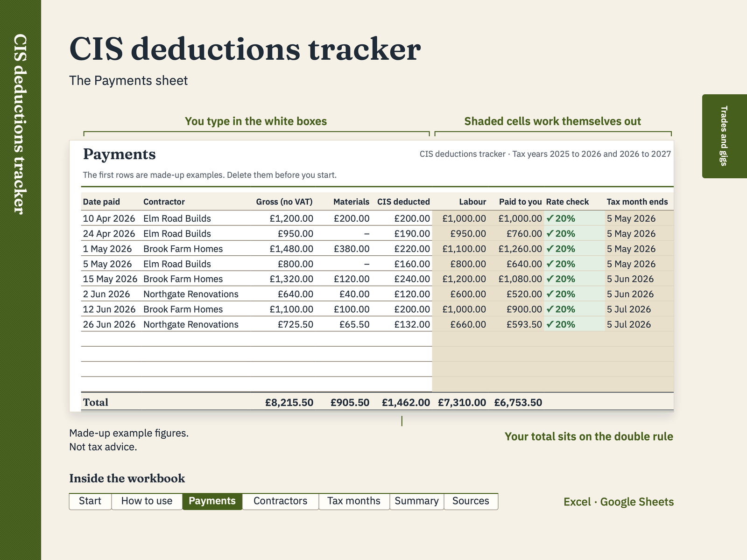Click paid to you £593.50
This screenshot has height=560, width=747.
524,324
